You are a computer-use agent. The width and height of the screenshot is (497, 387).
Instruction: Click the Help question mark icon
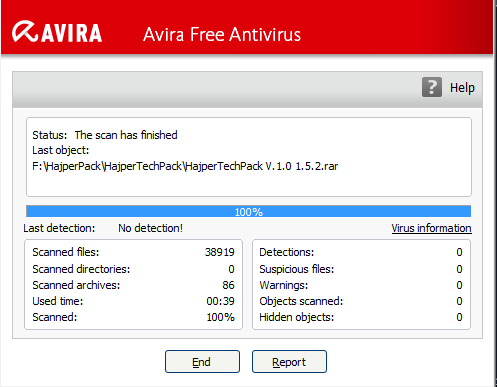click(432, 87)
